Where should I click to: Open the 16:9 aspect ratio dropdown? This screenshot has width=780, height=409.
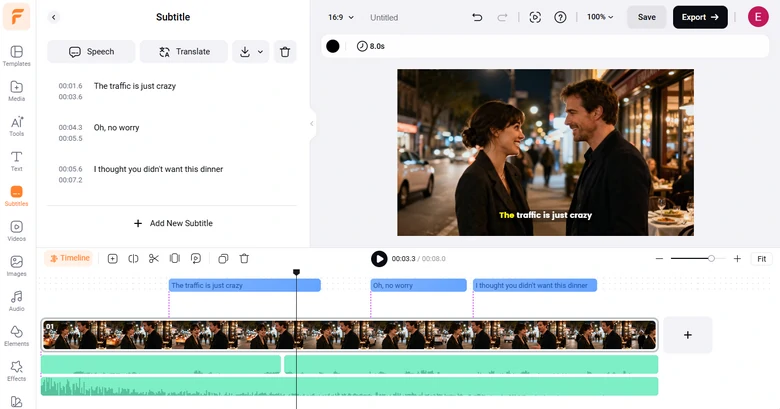tap(341, 17)
